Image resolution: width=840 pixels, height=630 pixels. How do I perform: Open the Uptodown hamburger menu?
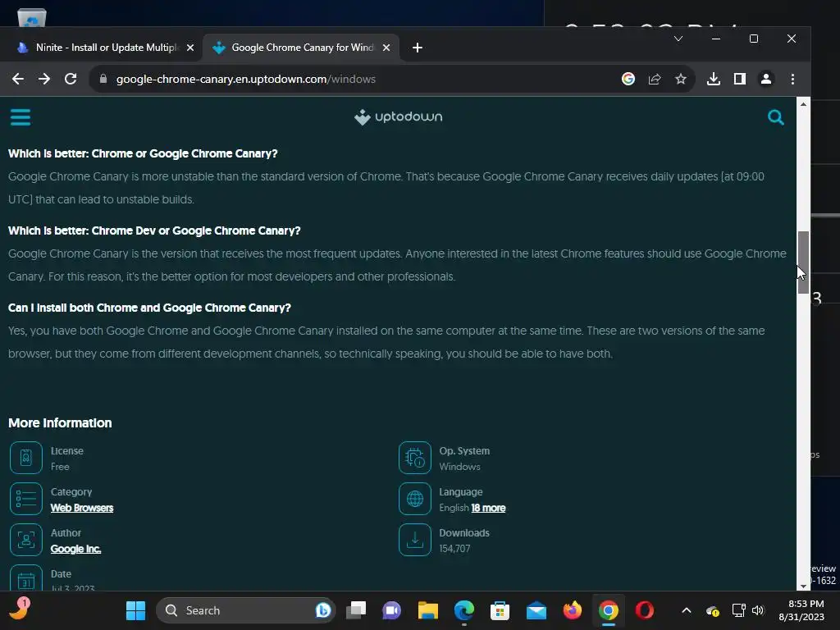(21, 116)
